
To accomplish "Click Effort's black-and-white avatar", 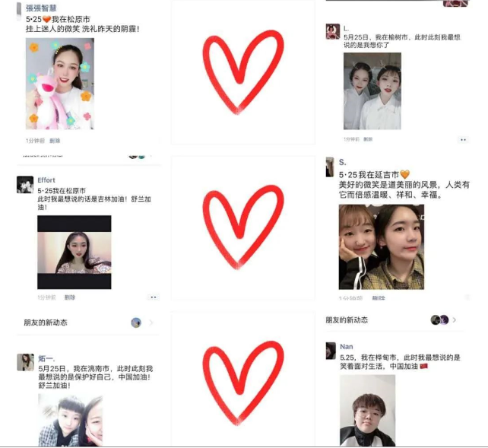I will pyautogui.click(x=25, y=185).
